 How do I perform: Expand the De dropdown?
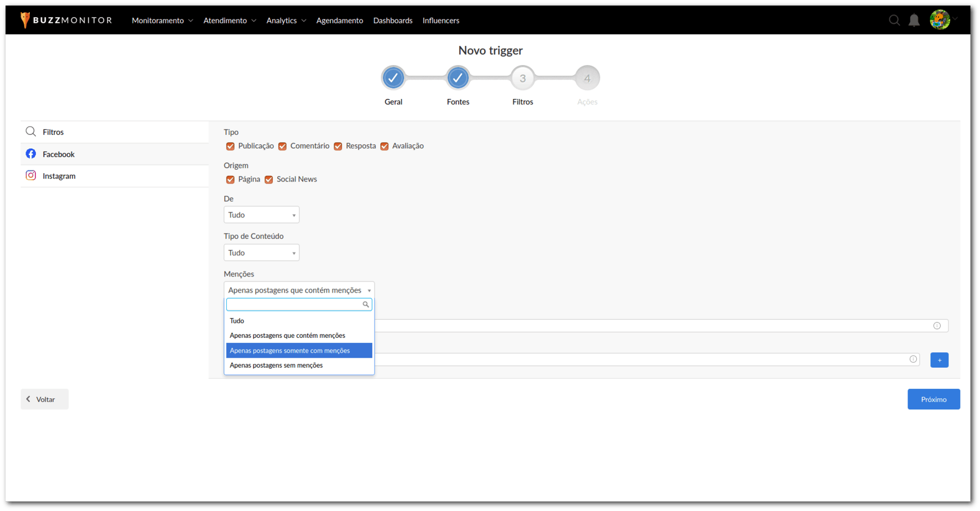tap(261, 215)
